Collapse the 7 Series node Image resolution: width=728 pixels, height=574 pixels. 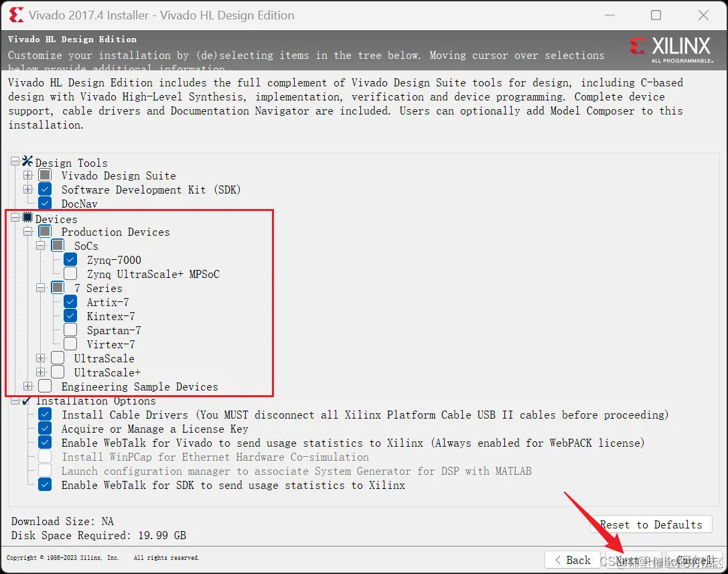click(41, 287)
